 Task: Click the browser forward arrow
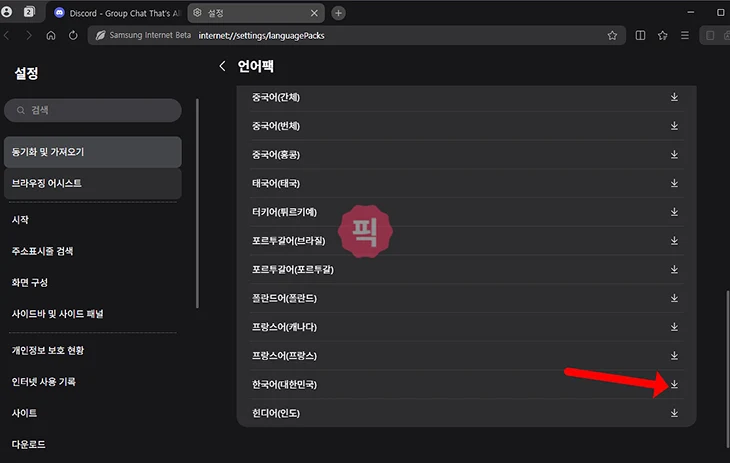point(29,35)
